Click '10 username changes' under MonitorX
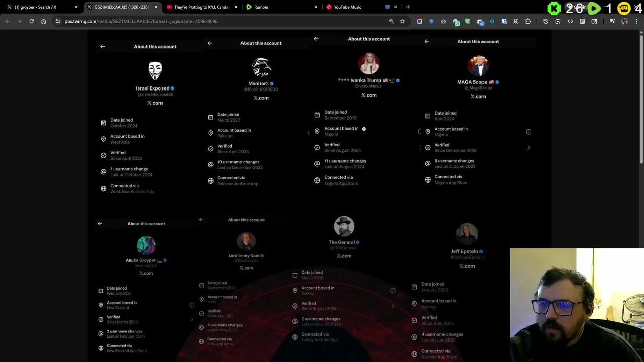 tap(238, 162)
